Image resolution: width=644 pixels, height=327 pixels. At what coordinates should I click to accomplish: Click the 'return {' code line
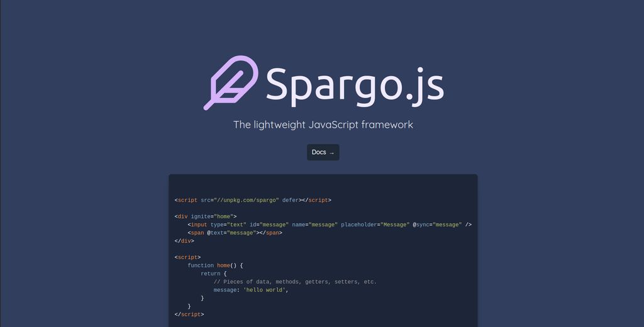214,274
